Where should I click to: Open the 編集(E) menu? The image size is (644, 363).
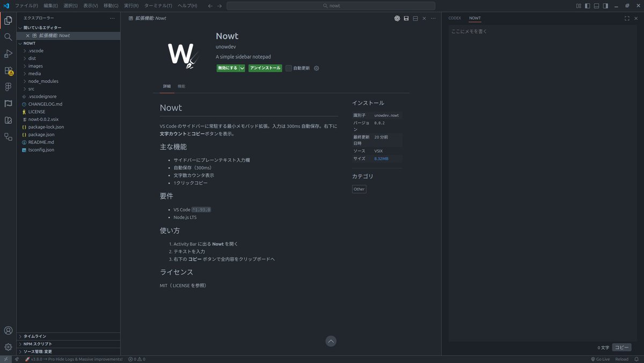[x=51, y=6]
